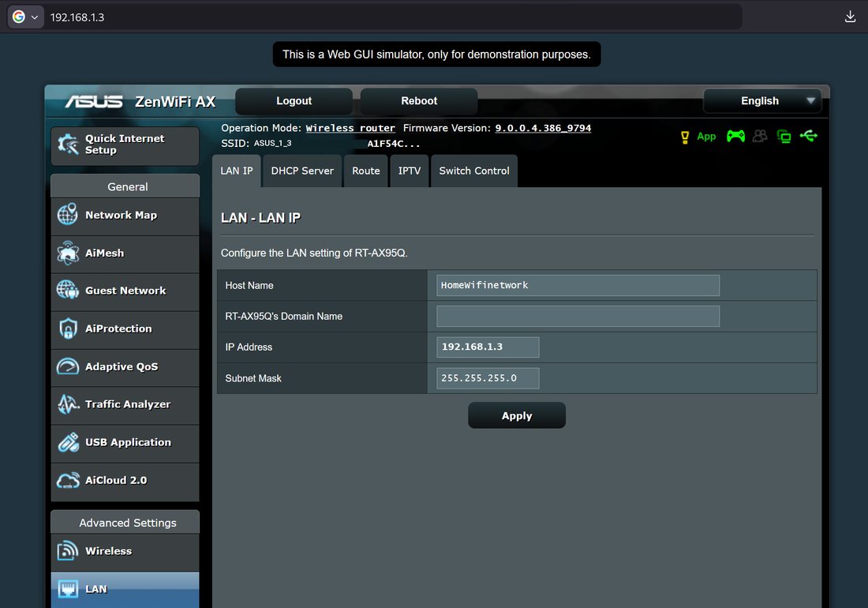Select AiProtection menu item
Viewport: 868px width, 608px height.
125,329
